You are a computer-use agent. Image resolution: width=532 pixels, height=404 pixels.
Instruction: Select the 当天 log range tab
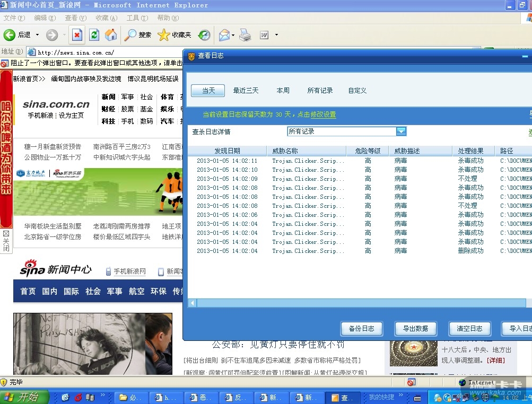click(208, 91)
